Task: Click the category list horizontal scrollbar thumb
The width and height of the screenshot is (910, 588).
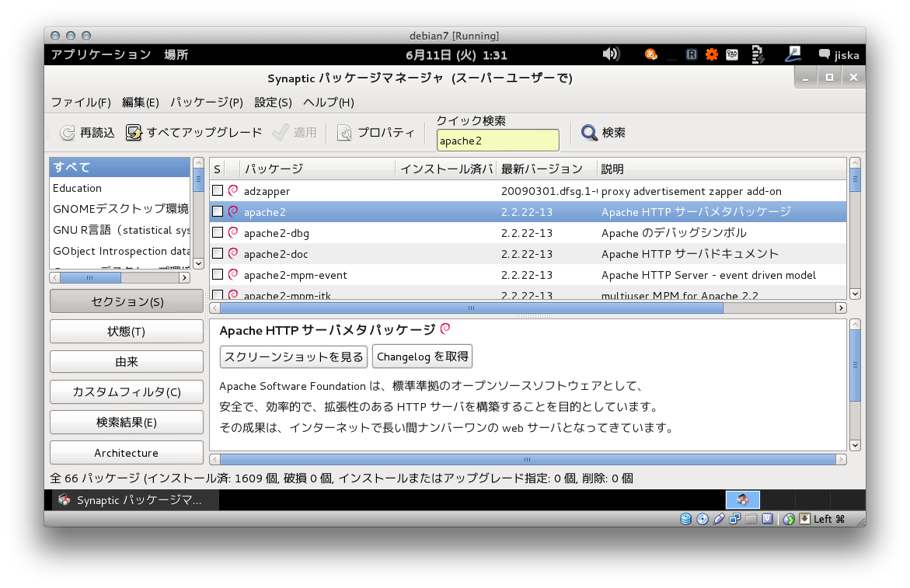Action: (90, 278)
